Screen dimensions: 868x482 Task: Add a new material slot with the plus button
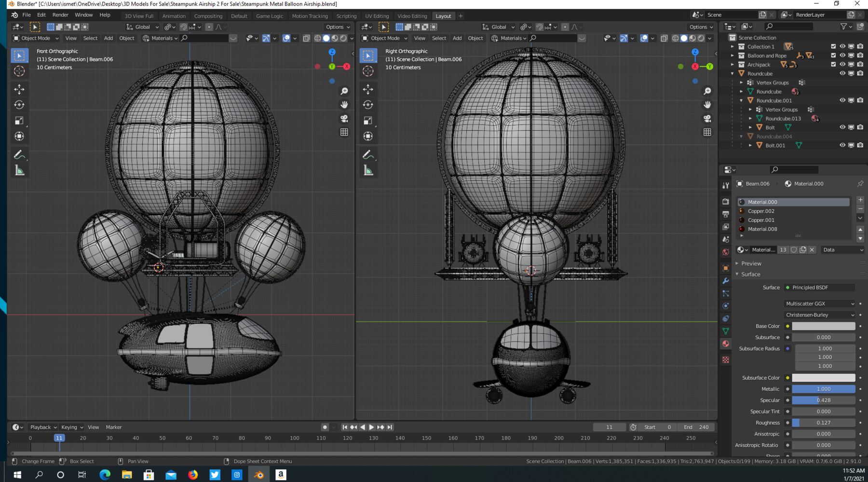(x=860, y=199)
